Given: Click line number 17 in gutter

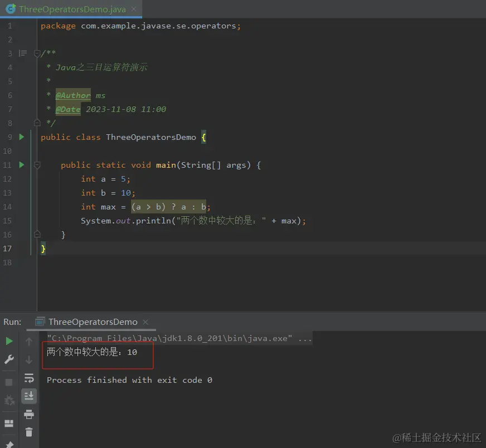Looking at the screenshot, I should [x=7, y=249].
